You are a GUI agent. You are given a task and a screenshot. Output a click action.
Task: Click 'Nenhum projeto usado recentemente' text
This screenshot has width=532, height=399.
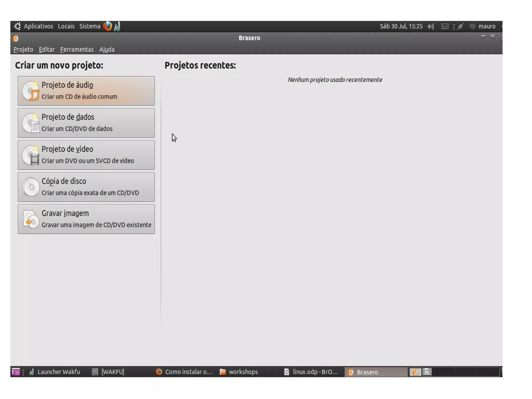pos(335,80)
